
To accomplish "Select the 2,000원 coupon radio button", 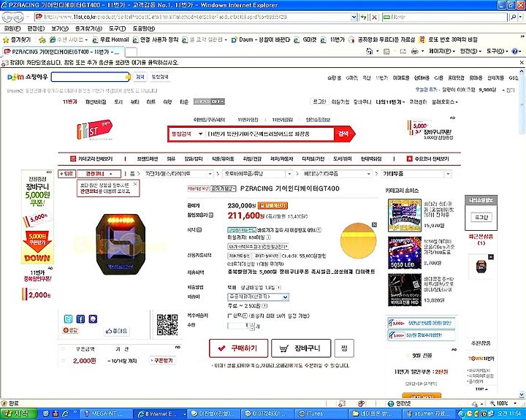I will (63, 361).
